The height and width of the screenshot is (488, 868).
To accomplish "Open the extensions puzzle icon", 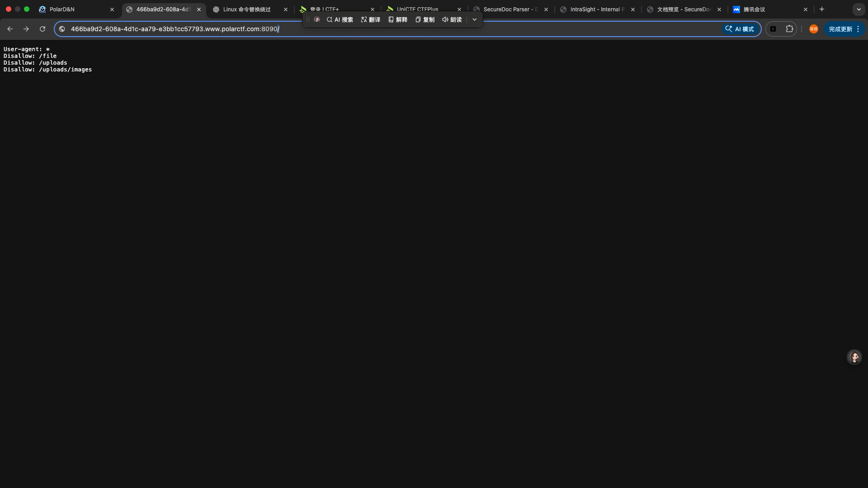I will point(789,29).
